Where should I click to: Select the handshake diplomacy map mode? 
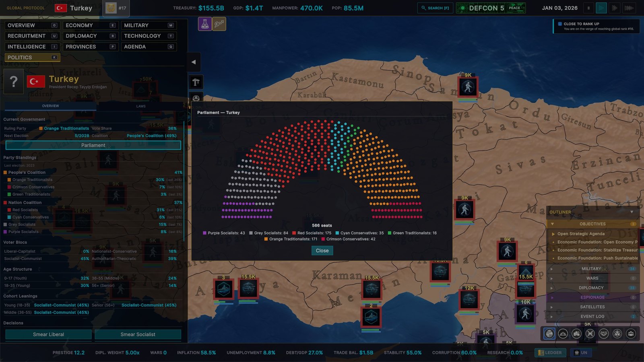604,333
